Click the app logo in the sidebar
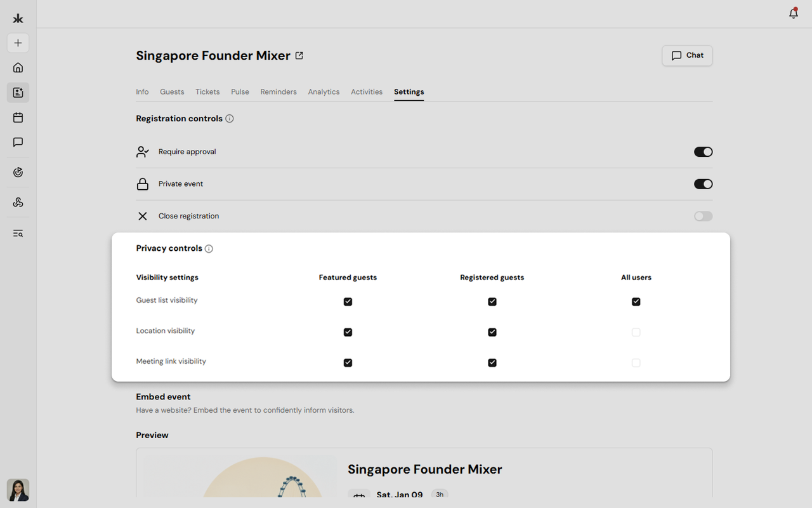Image resolution: width=812 pixels, height=508 pixels. [18, 18]
